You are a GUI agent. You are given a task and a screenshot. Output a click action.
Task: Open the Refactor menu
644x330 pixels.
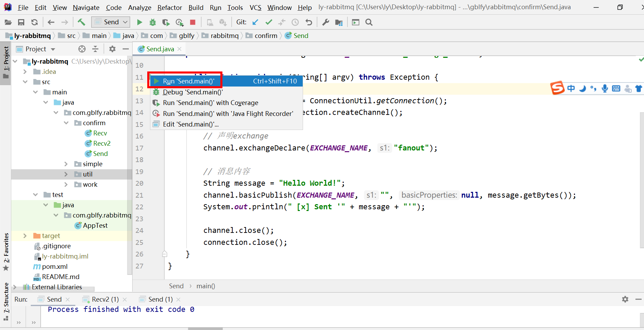169,7
